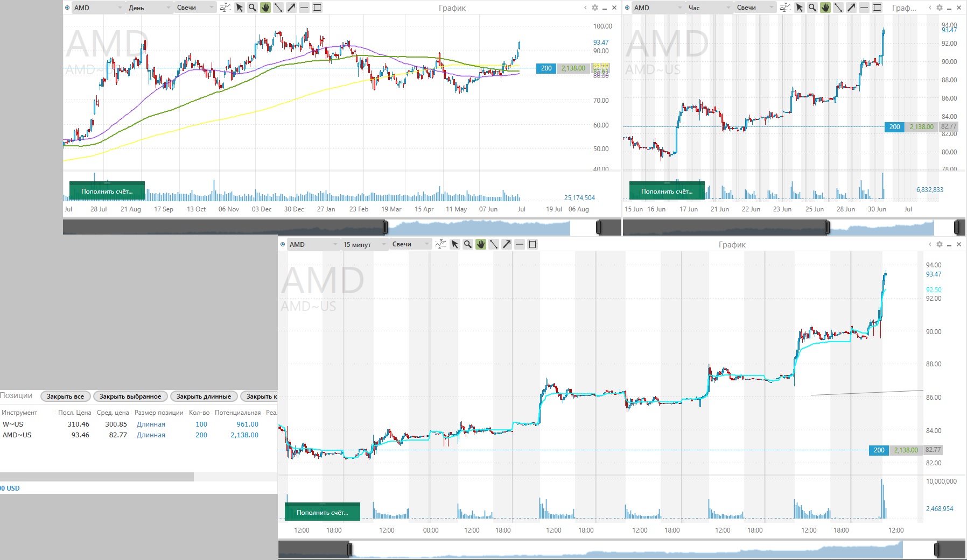Toggle hand pan tool in daily chart
967x560 pixels.
click(265, 8)
